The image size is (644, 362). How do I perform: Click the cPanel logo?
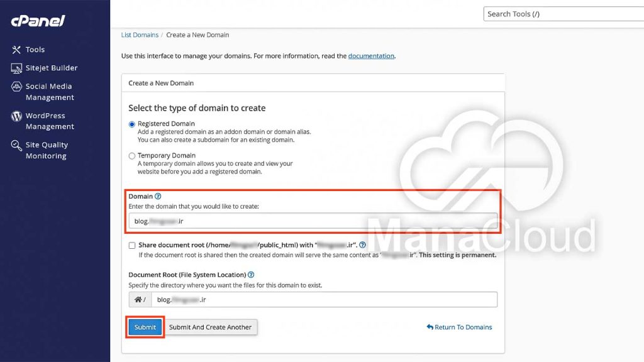point(38,21)
